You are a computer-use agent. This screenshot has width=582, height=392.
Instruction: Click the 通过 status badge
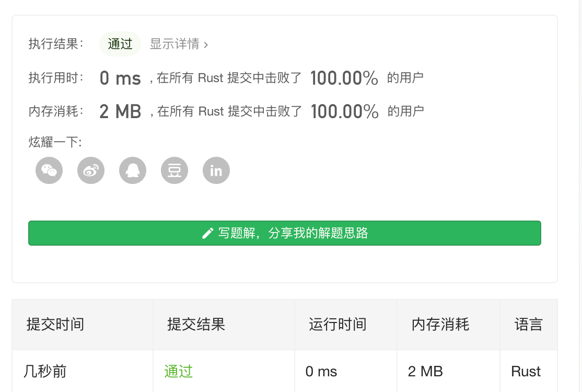coord(120,44)
